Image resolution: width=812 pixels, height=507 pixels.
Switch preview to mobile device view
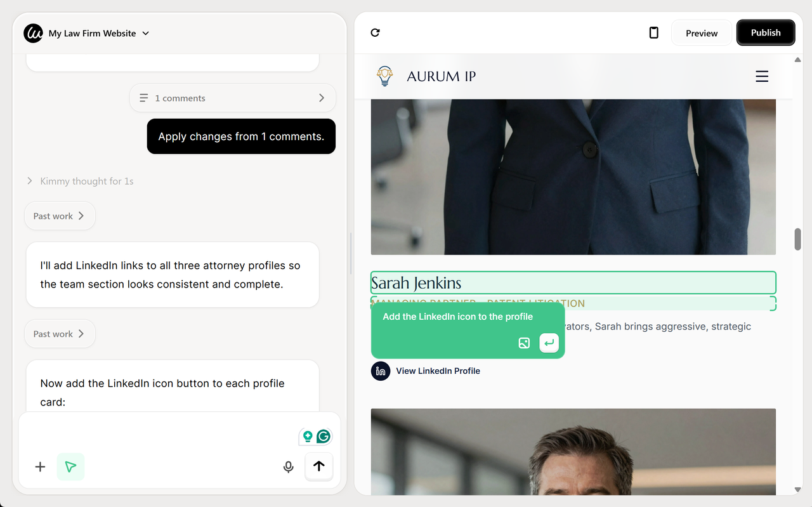[653, 32]
